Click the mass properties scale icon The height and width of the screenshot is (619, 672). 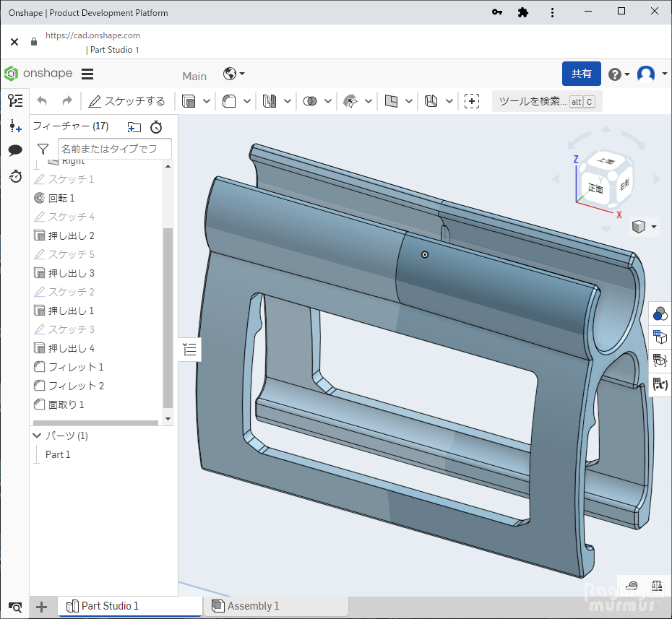[x=657, y=585]
